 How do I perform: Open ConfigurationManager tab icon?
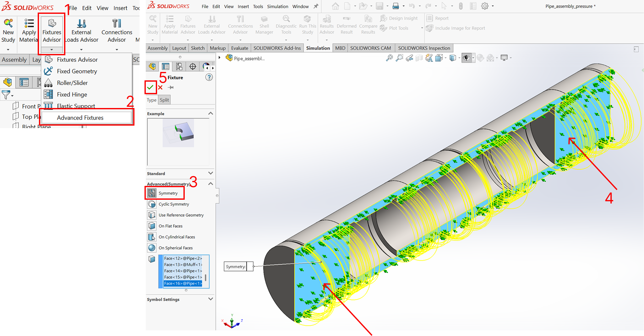(179, 66)
